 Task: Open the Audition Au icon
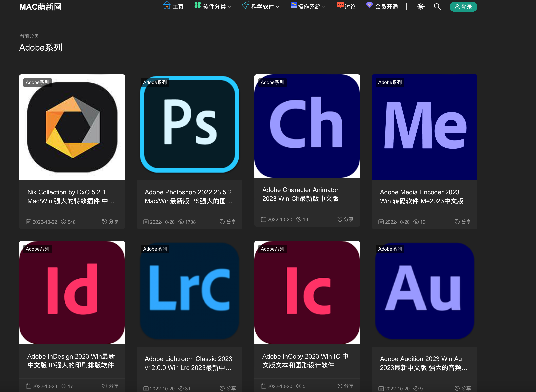point(424,291)
